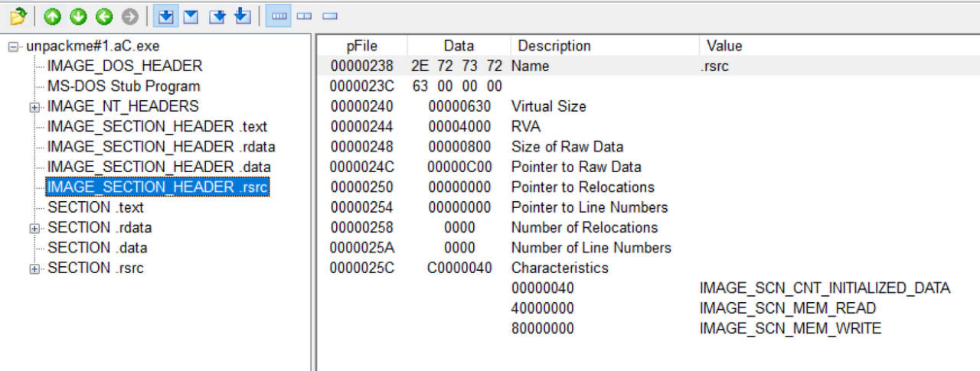
Task: Click offset 00000238 in pFile column
Action: pos(362,66)
